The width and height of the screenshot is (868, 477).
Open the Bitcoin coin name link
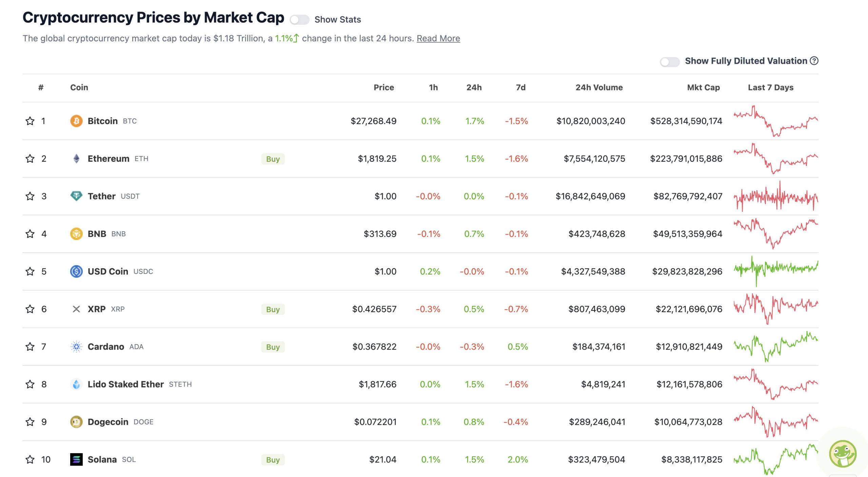pyautogui.click(x=102, y=121)
